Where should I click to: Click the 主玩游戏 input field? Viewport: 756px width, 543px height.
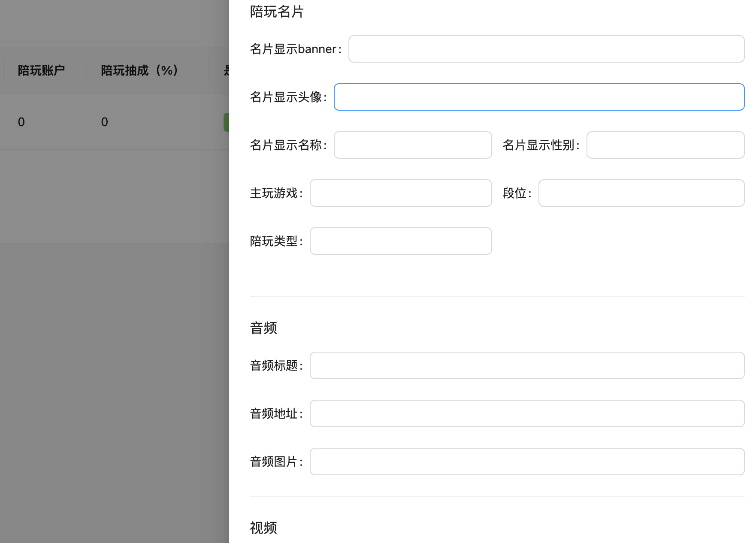[401, 193]
